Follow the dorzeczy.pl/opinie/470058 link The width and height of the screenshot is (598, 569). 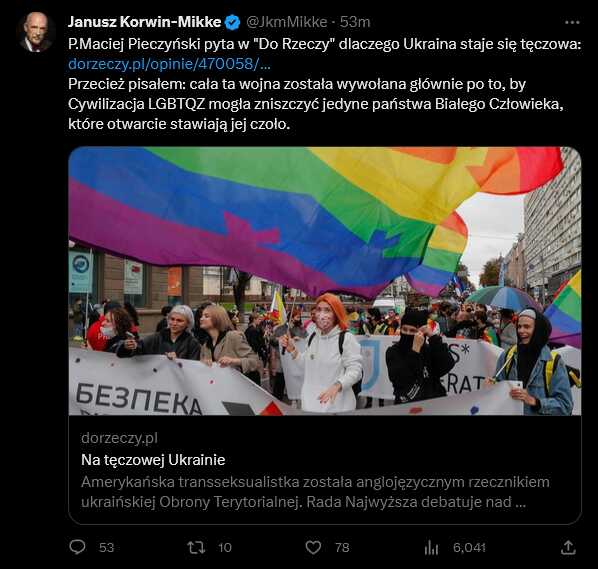click(169, 64)
